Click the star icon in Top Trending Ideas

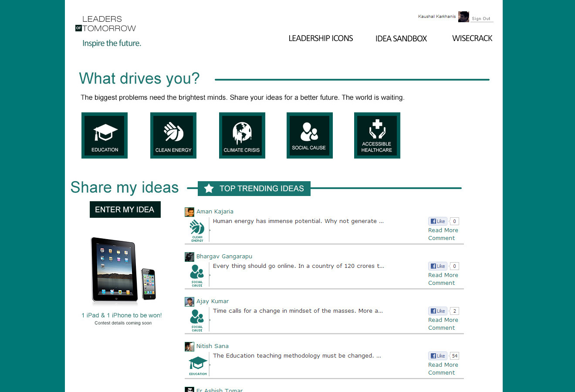tap(209, 189)
